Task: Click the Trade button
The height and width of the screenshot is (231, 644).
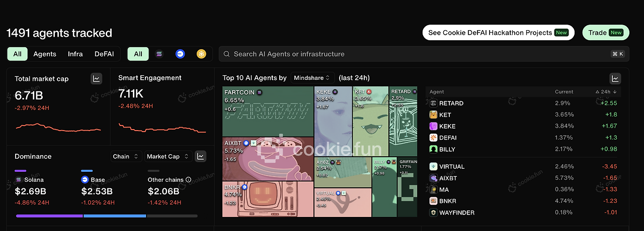Action: click(x=606, y=33)
